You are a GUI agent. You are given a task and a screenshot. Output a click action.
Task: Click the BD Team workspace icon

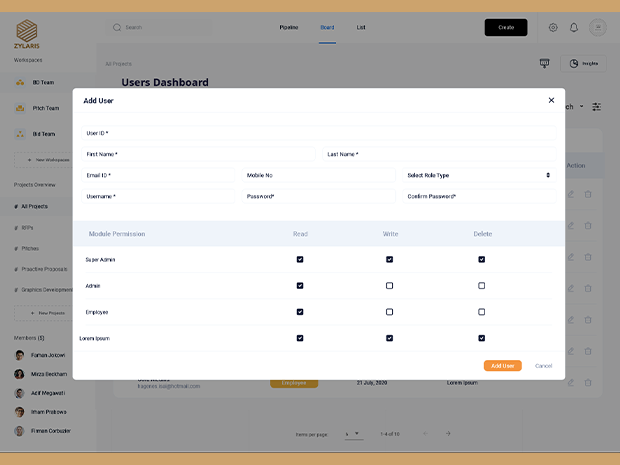click(20, 83)
